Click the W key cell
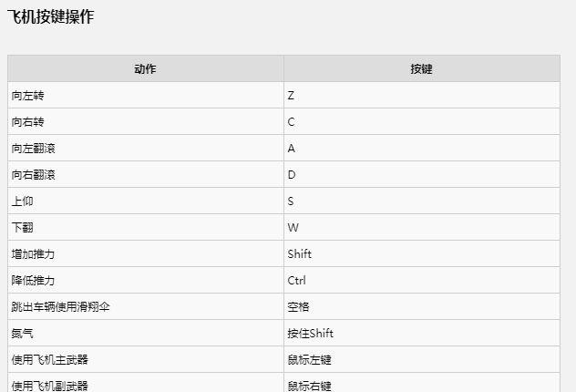The width and height of the screenshot is (576, 392). pyautogui.click(x=292, y=227)
